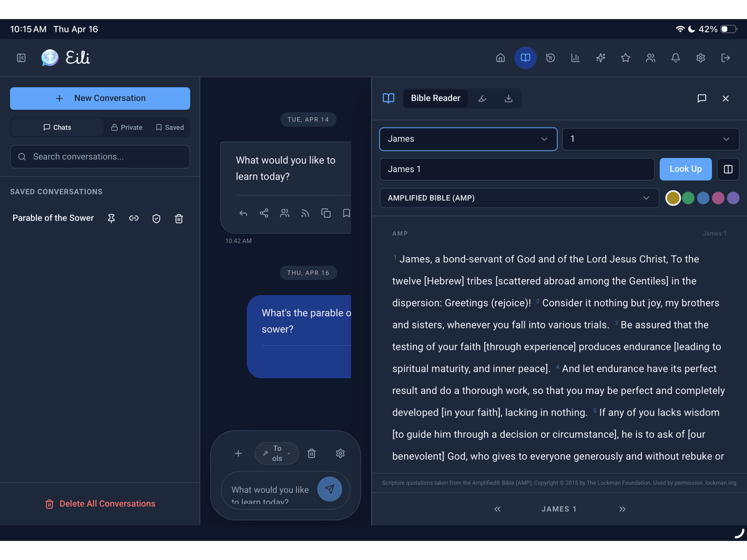Click the broadcast feed icon under the message
Image resolution: width=747 pixels, height=560 pixels.
point(305,213)
